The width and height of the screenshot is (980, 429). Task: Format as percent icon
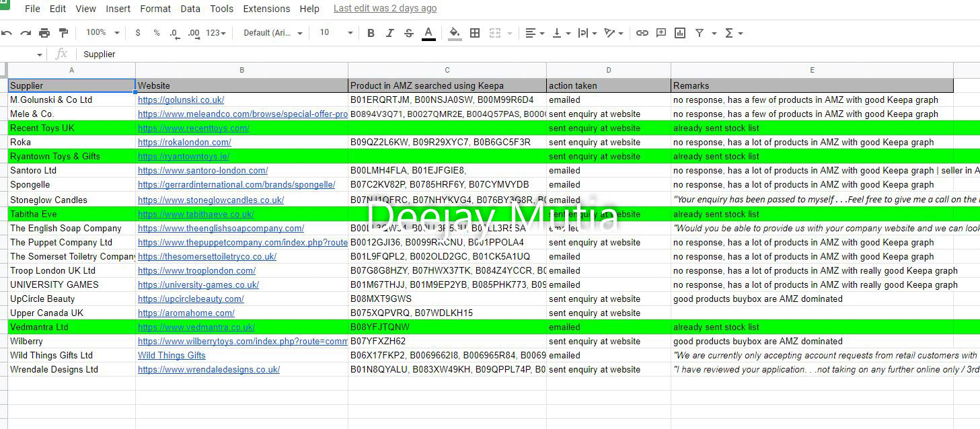click(157, 33)
